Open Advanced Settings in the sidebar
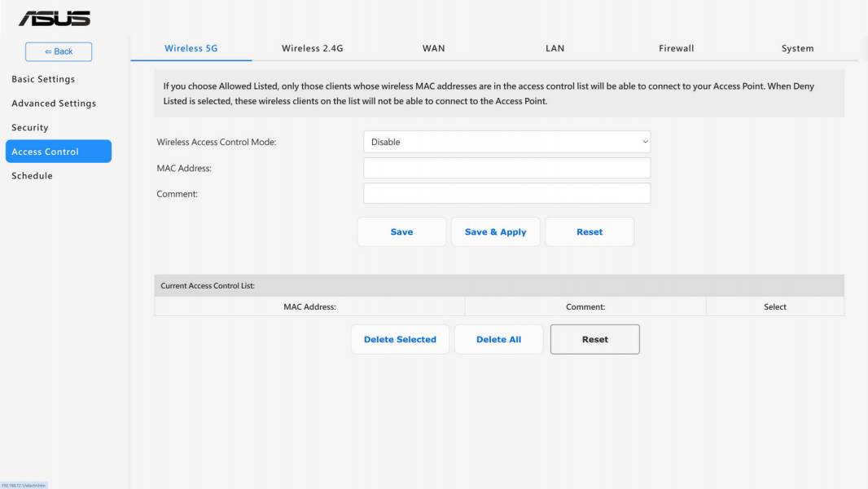The image size is (868, 489). pyautogui.click(x=54, y=104)
